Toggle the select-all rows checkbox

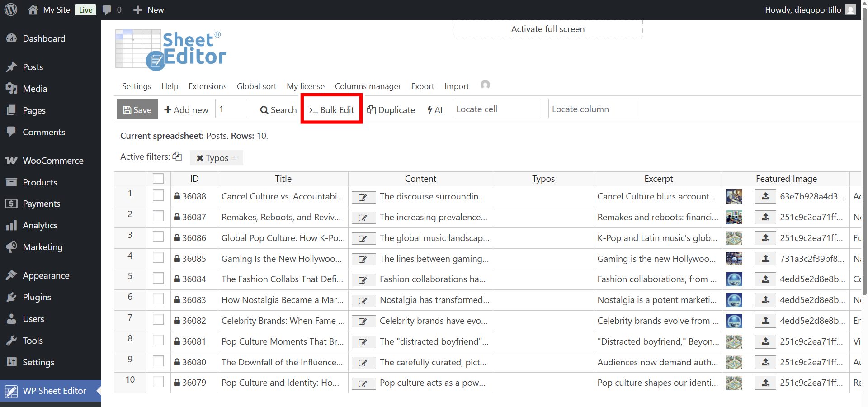(158, 179)
